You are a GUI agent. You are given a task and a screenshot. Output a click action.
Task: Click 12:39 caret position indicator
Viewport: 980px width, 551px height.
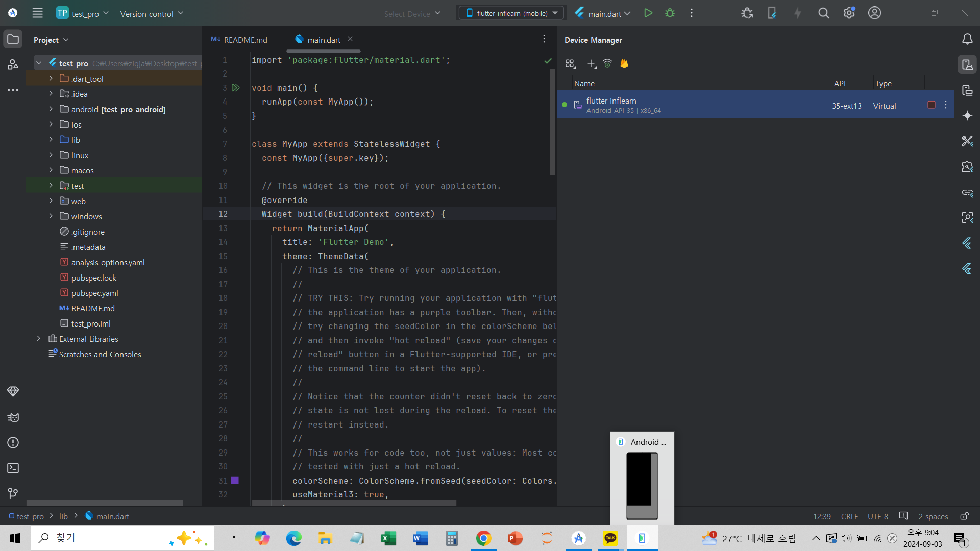tap(822, 516)
